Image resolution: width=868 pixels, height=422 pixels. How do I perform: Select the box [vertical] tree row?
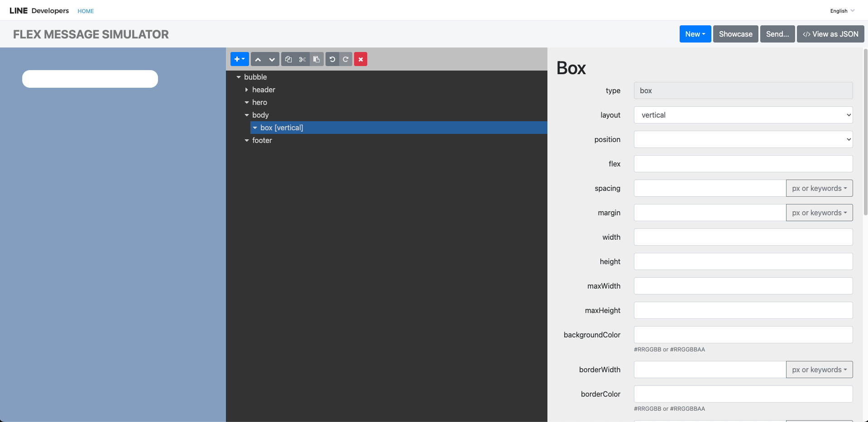pos(399,128)
